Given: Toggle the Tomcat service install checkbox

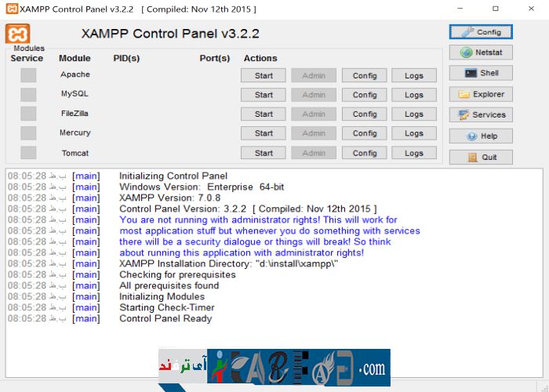Looking at the screenshot, I should [x=28, y=153].
